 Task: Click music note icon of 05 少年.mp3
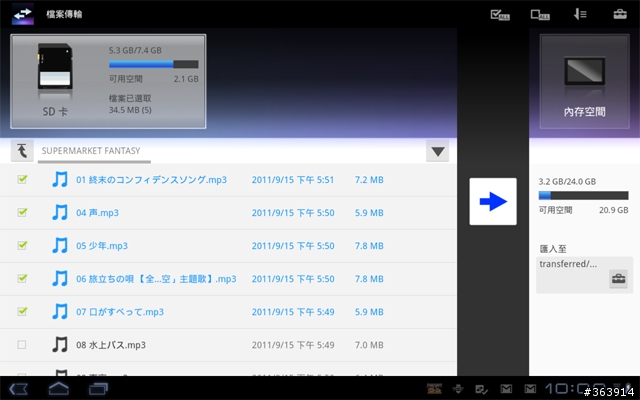[x=60, y=245]
